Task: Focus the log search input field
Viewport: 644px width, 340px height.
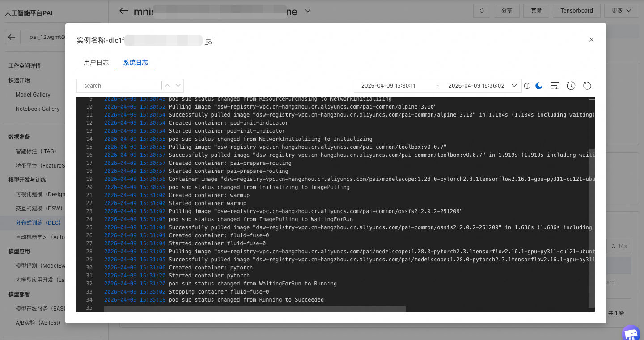Action: point(119,85)
